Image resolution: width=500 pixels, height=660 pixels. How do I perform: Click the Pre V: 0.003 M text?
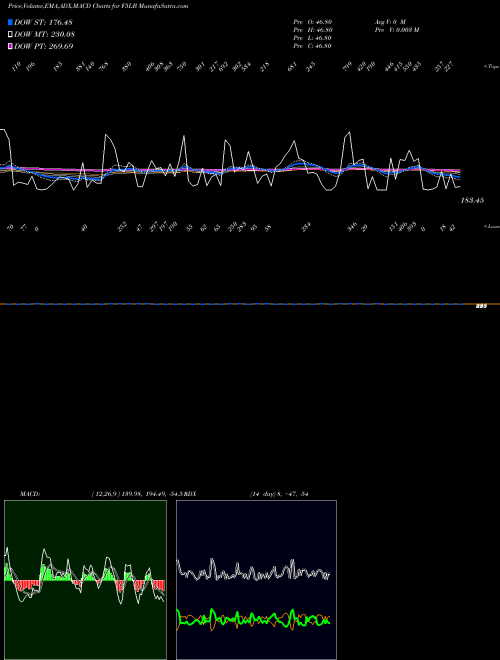(397, 30)
